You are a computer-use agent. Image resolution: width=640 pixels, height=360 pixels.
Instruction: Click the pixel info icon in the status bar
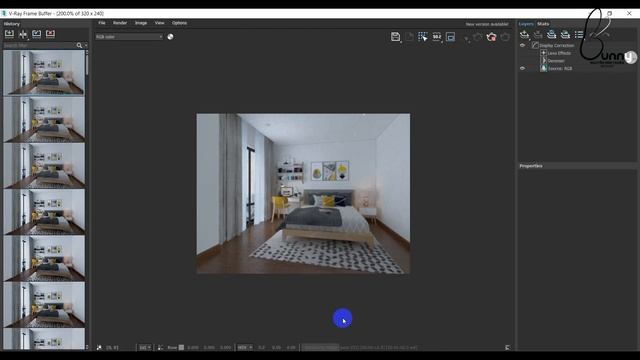pyautogui.click(x=99, y=348)
